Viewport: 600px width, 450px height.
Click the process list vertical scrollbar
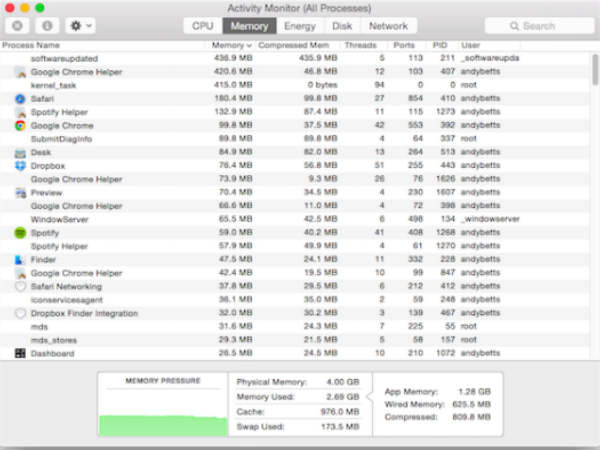tap(595, 70)
